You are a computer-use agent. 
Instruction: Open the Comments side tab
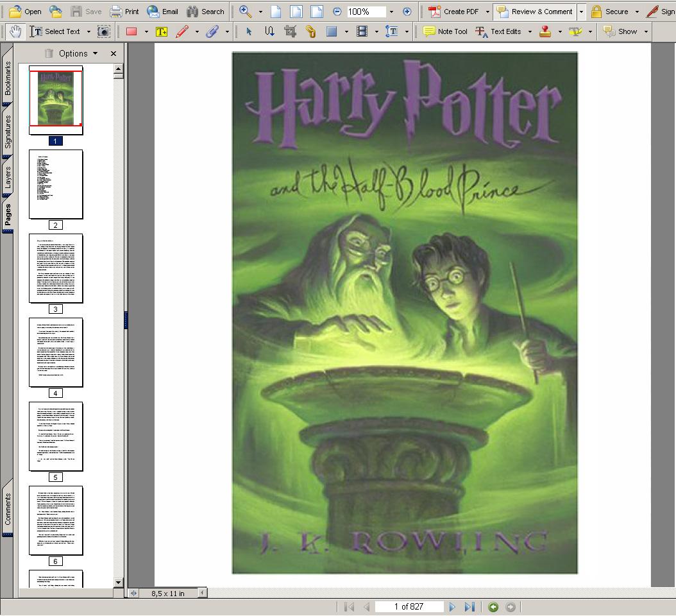[8, 509]
